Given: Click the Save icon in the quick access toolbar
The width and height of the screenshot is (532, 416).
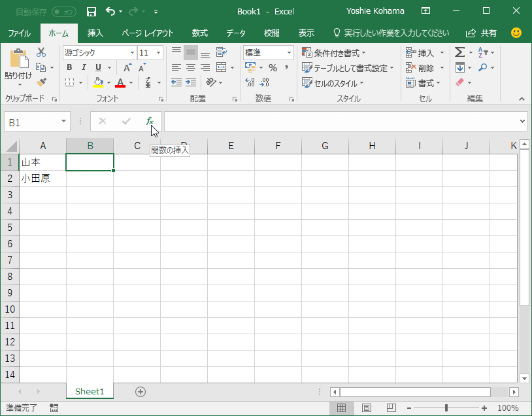Looking at the screenshot, I should coord(91,12).
